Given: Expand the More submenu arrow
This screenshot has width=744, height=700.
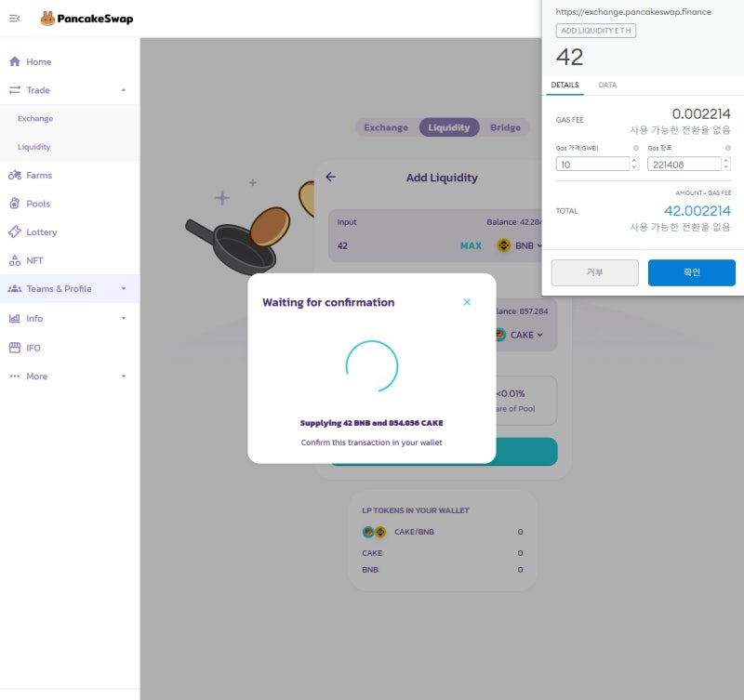Looking at the screenshot, I should [x=124, y=376].
